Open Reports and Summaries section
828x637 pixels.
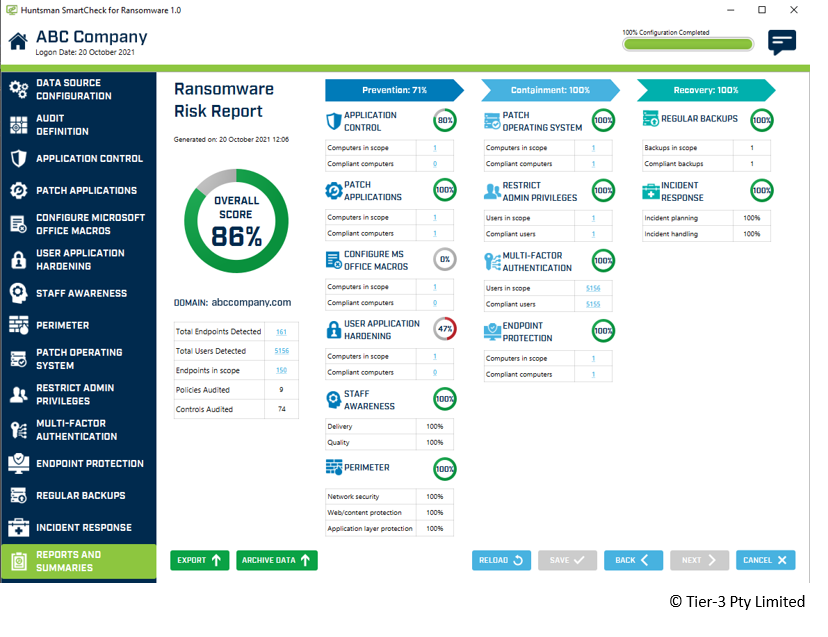[79, 561]
